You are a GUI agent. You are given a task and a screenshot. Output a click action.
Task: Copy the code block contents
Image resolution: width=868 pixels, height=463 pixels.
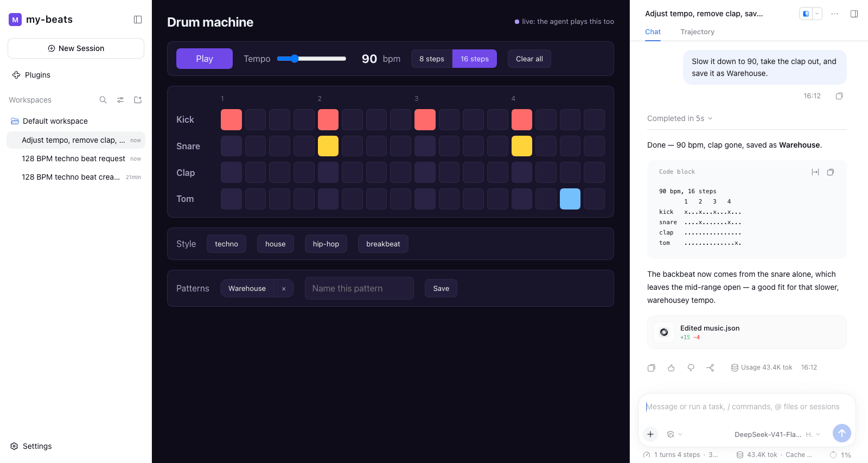coord(831,172)
